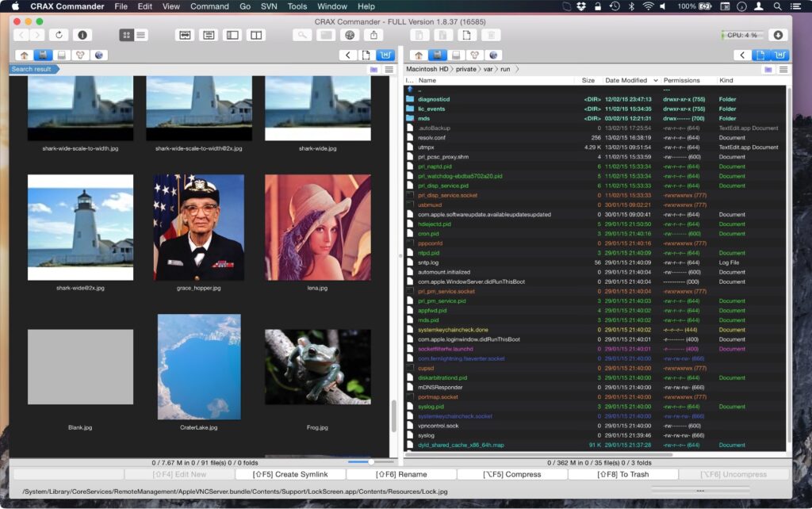Click the refresh icon in the toolbar
812x509 pixels.
(x=58, y=35)
